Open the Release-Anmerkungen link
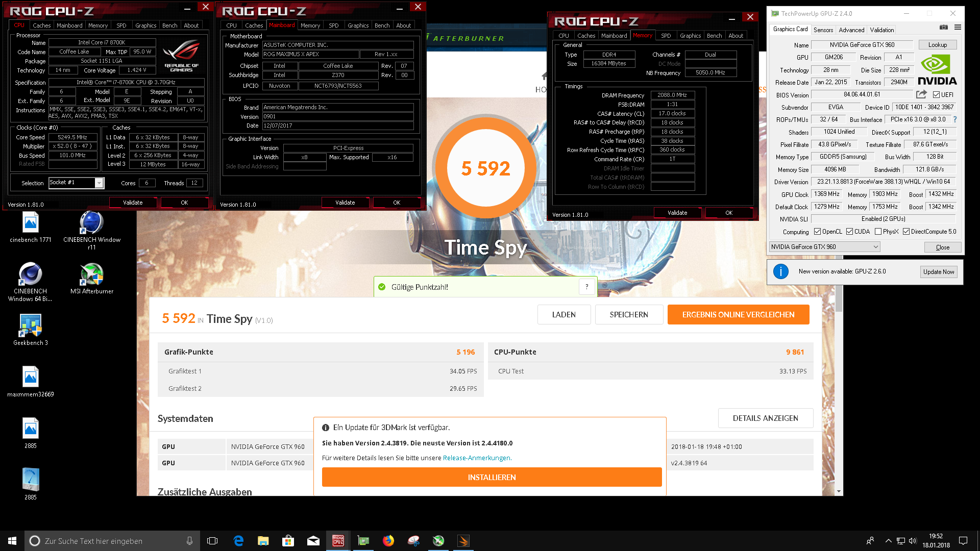980x551 pixels. [x=477, y=458]
